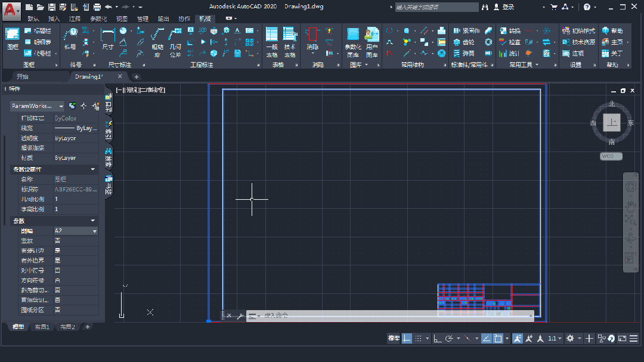Image resolution: width=644 pixels, height=362 pixels.
Task: Click the 上 top face of ViewCube
Action: [612, 122]
